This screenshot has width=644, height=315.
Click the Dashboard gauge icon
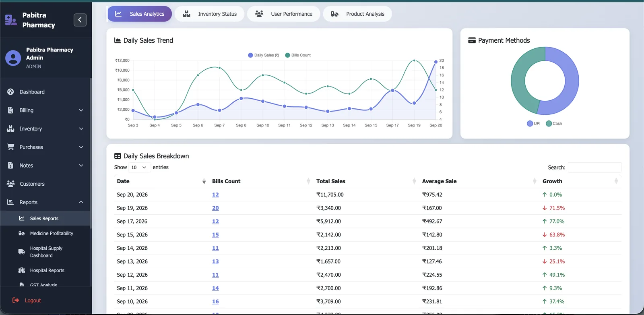pos(11,92)
